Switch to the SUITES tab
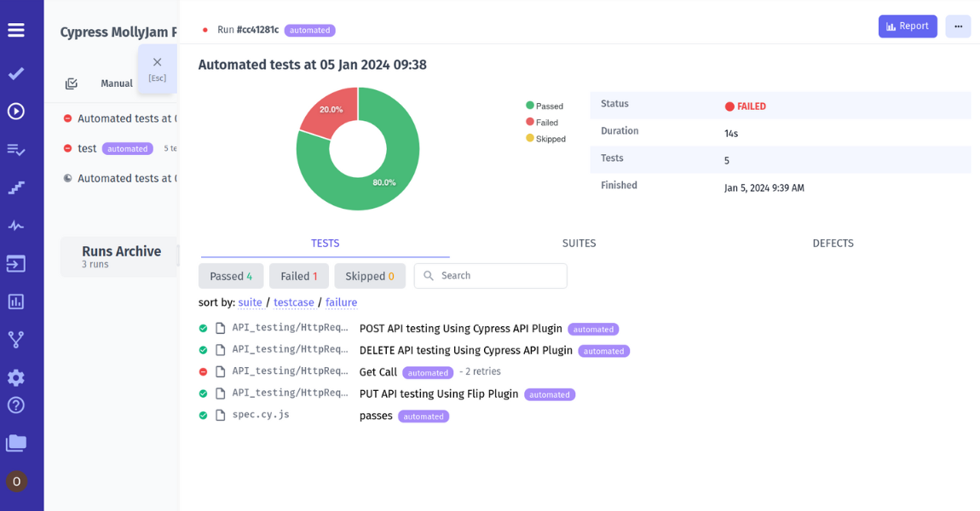980x511 pixels. (579, 243)
